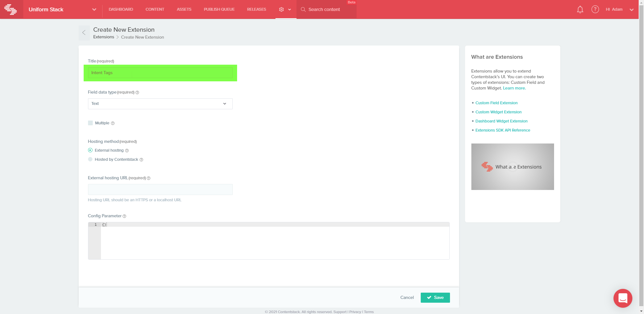Show help for Field data type
644x314 pixels.
137,92
